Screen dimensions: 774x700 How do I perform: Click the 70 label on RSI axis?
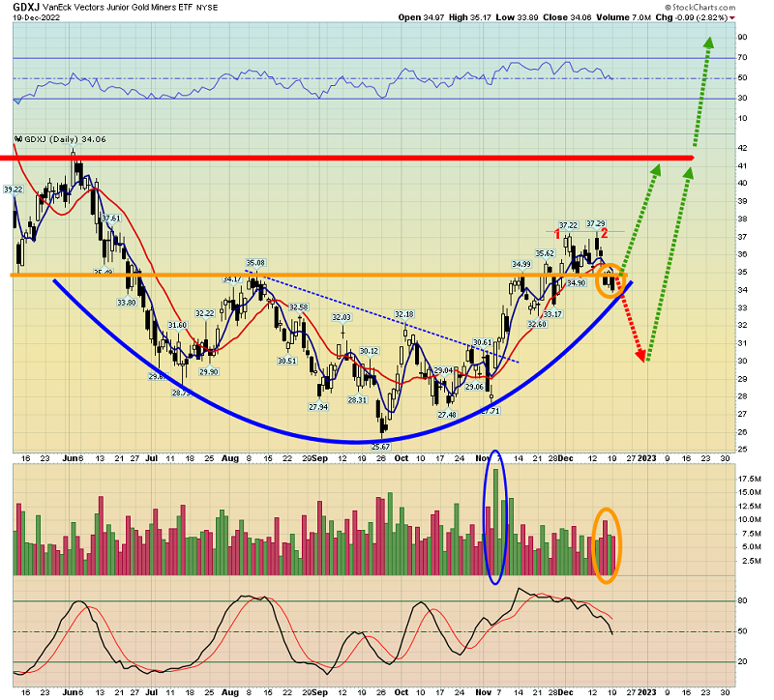click(x=742, y=57)
